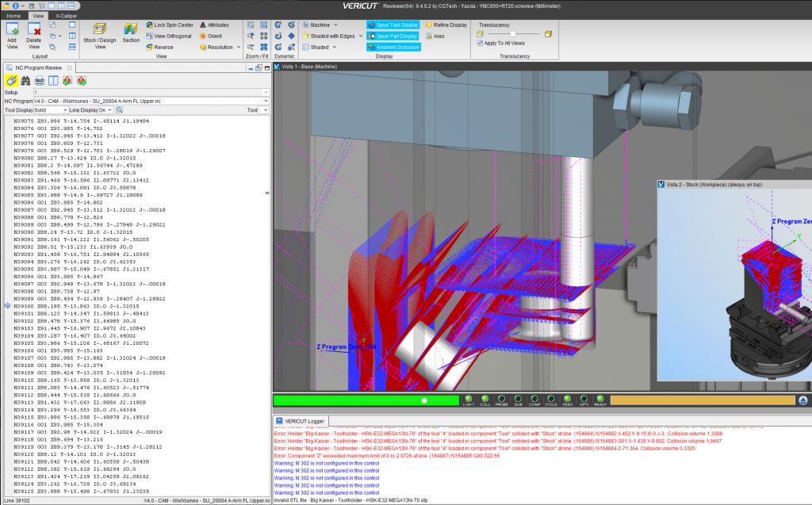Open the Shaded dropdown

[x=335, y=47]
